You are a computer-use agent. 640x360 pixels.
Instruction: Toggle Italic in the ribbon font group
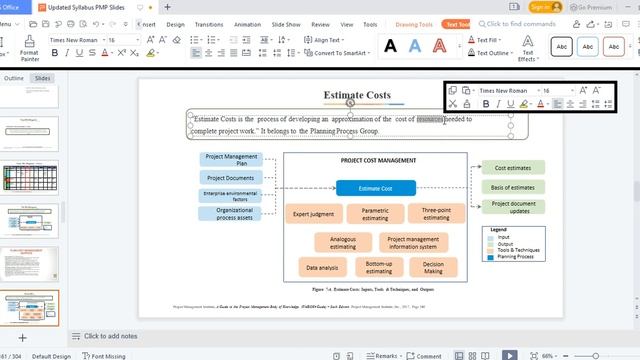(x=67, y=53)
